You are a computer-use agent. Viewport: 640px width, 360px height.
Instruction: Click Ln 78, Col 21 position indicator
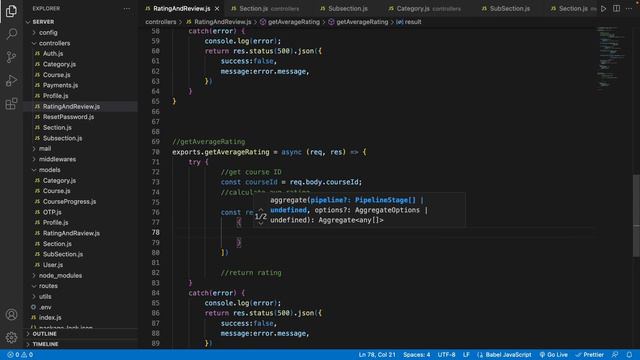[377, 355]
